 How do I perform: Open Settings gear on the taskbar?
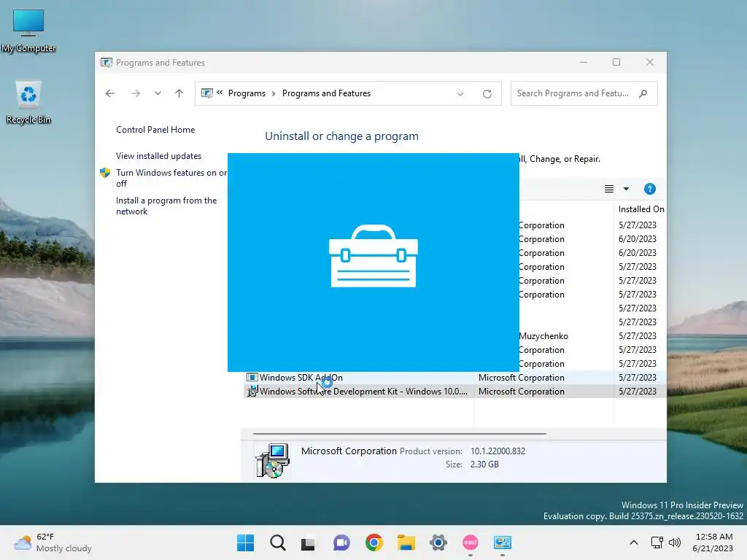coord(438,542)
